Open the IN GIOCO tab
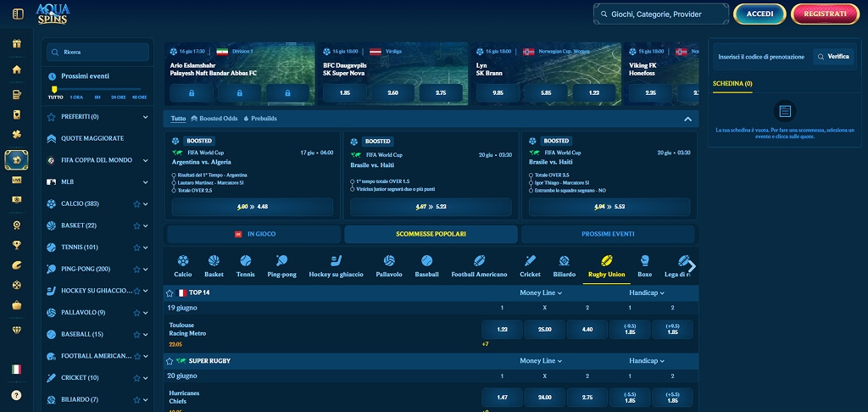 (254, 234)
